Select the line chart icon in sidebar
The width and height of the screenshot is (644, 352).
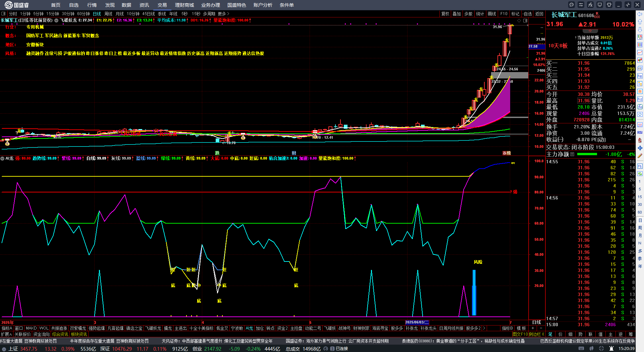click(640, 53)
